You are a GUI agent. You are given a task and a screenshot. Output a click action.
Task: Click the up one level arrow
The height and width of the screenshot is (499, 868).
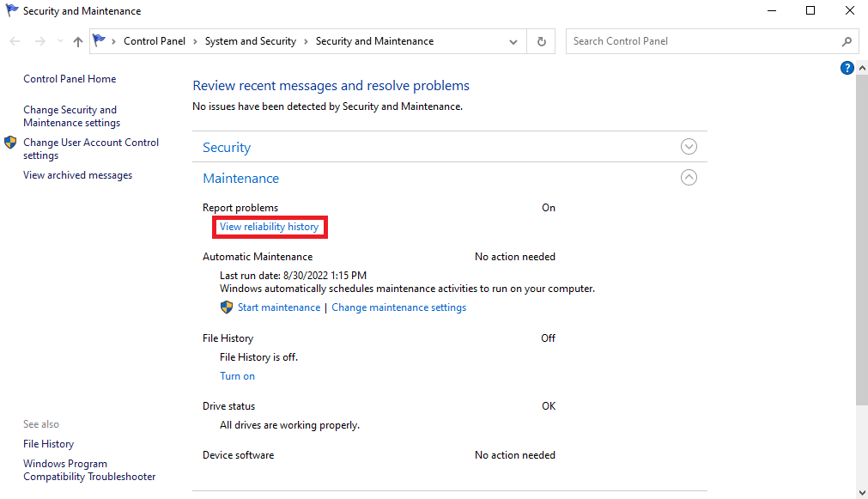78,40
